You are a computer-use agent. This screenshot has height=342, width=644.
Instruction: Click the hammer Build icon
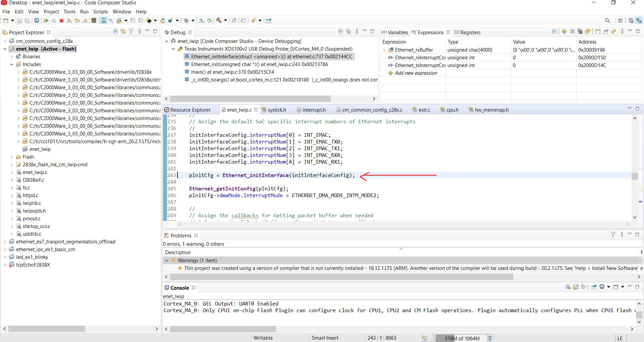(x=219, y=21)
